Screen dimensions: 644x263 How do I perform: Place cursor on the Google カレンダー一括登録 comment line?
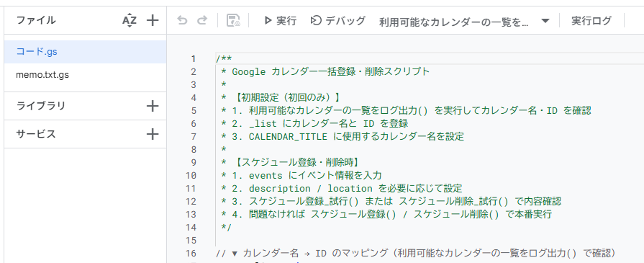click(325, 71)
